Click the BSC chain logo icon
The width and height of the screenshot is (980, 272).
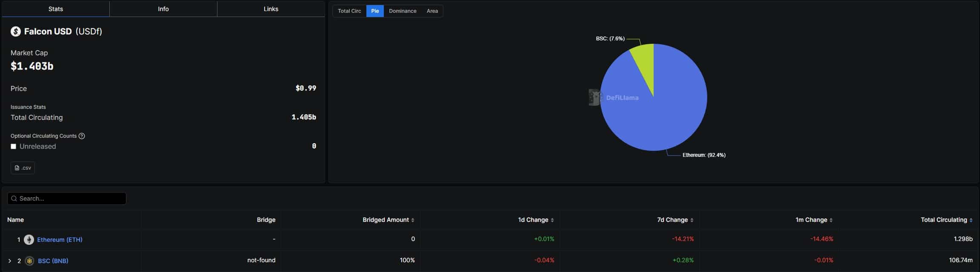[29, 261]
